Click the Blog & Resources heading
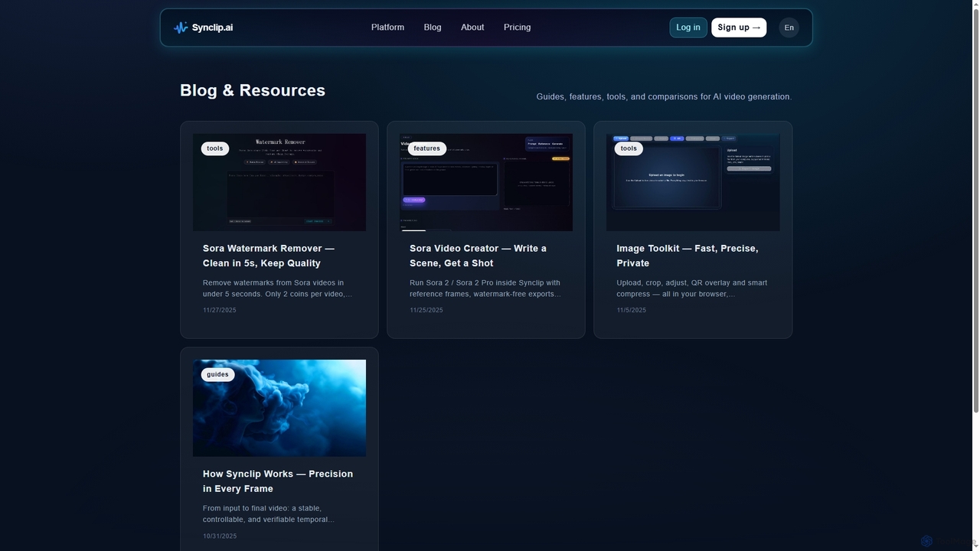 pyautogui.click(x=253, y=90)
